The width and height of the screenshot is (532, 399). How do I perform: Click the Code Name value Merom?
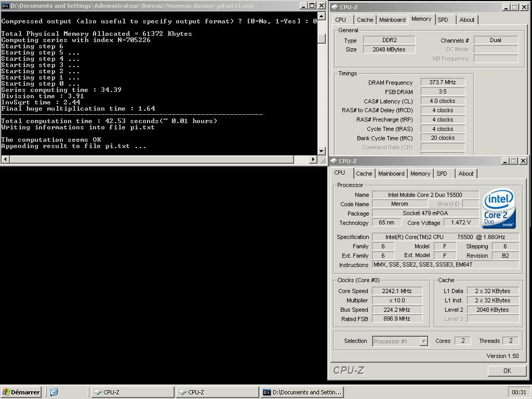tap(400, 204)
